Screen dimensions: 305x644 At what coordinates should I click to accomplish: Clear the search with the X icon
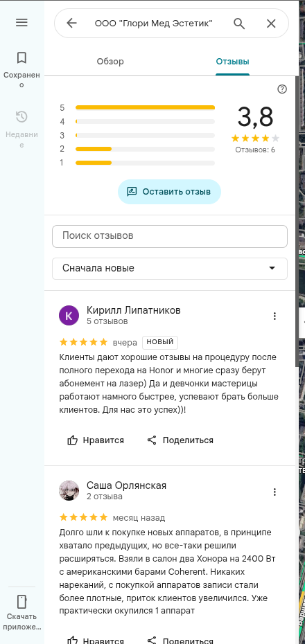pyautogui.click(x=271, y=24)
